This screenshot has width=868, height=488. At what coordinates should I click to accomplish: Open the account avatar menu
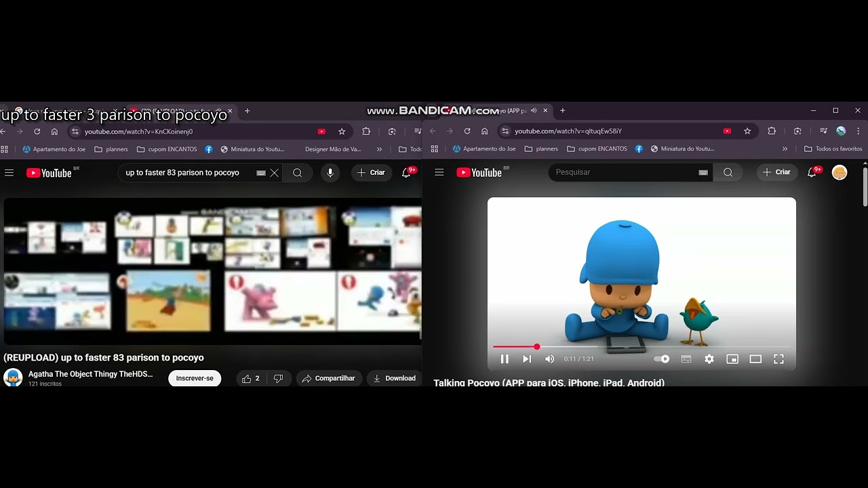(840, 172)
